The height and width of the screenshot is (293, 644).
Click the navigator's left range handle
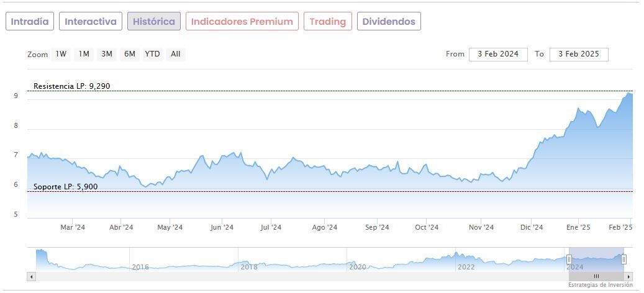click(569, 259)
